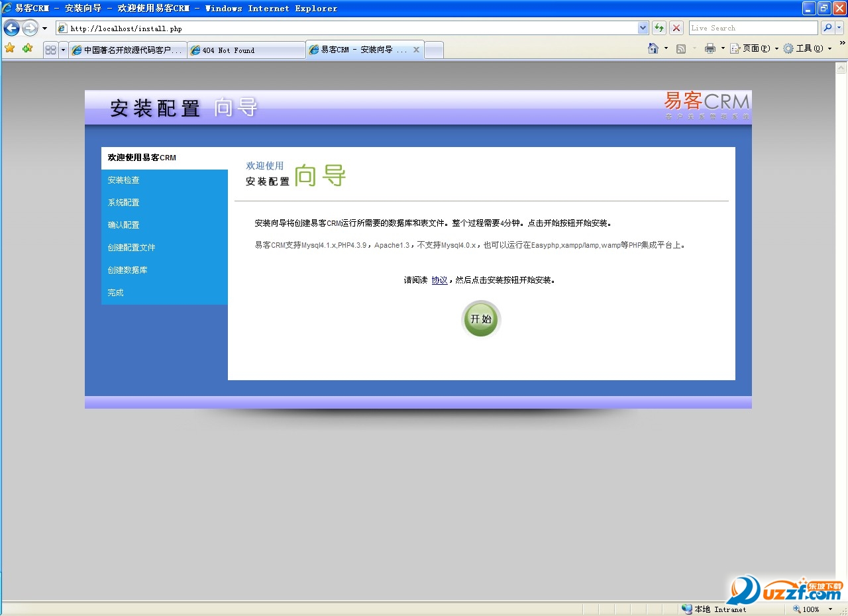
Task: Go back using the browser Back arrow
Action: point(11,28)
